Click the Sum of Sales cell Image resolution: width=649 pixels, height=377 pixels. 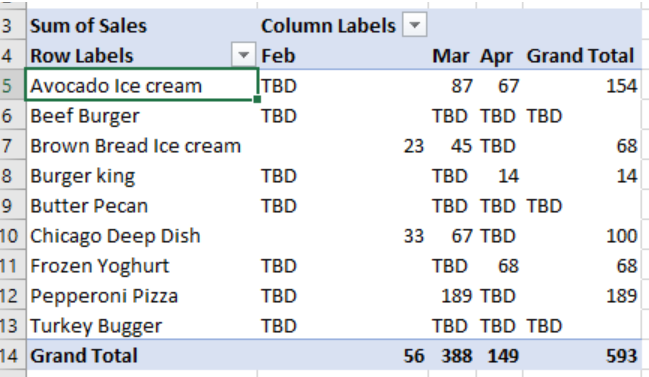(142, 26)
